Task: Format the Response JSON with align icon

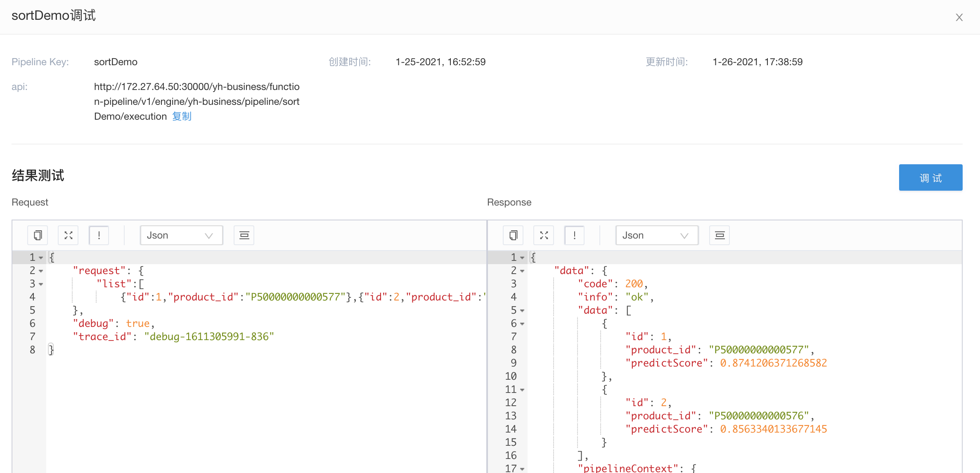Action: pos(720,235)
